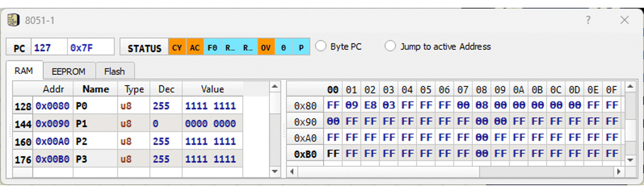Select the Byte PC radio button

point(321,46)
